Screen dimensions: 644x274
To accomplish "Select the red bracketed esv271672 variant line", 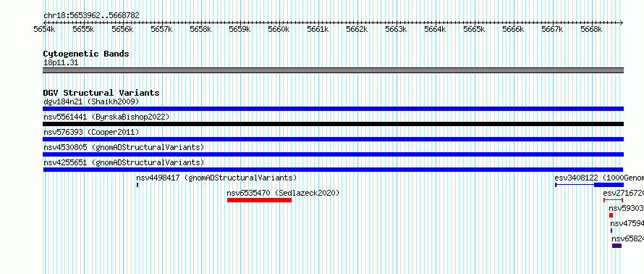I will (x=613, y=200).
